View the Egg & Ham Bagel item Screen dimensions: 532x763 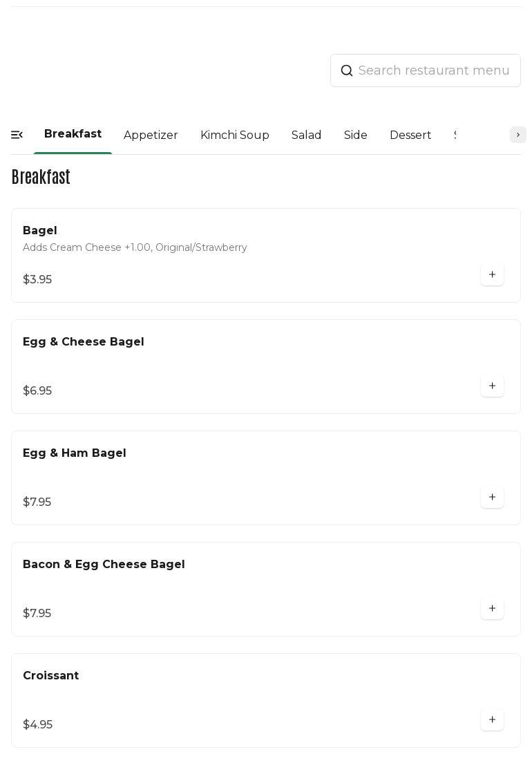(75, 453)
